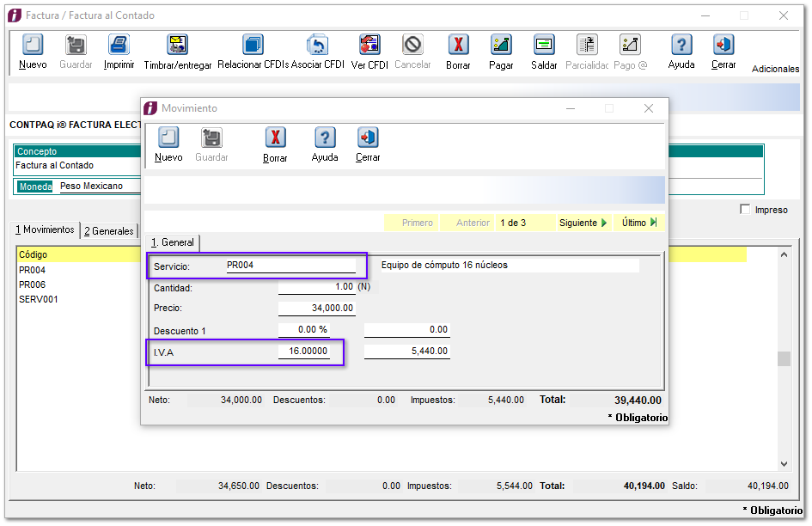Image resolution: width=812 pixels, height=526 pixels.
Task: Click Borrar icon in Movimiento dialog
Action: click(275, 138)
